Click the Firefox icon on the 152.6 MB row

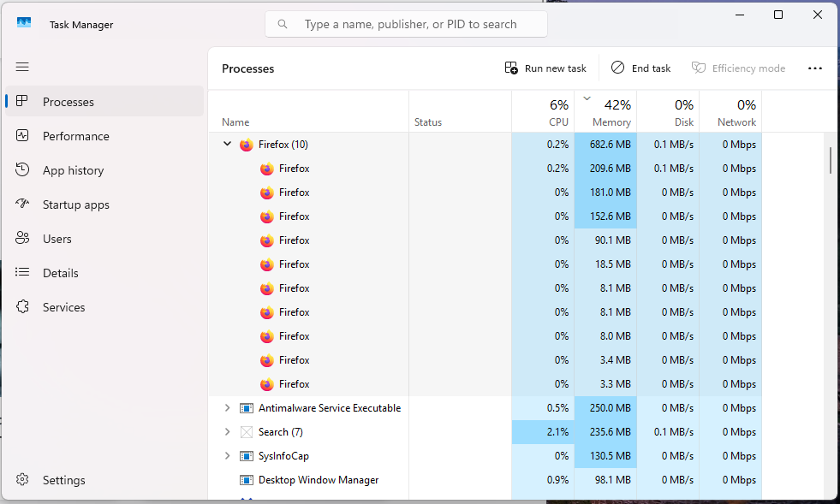pyautogui.click(x=267, y=217)
